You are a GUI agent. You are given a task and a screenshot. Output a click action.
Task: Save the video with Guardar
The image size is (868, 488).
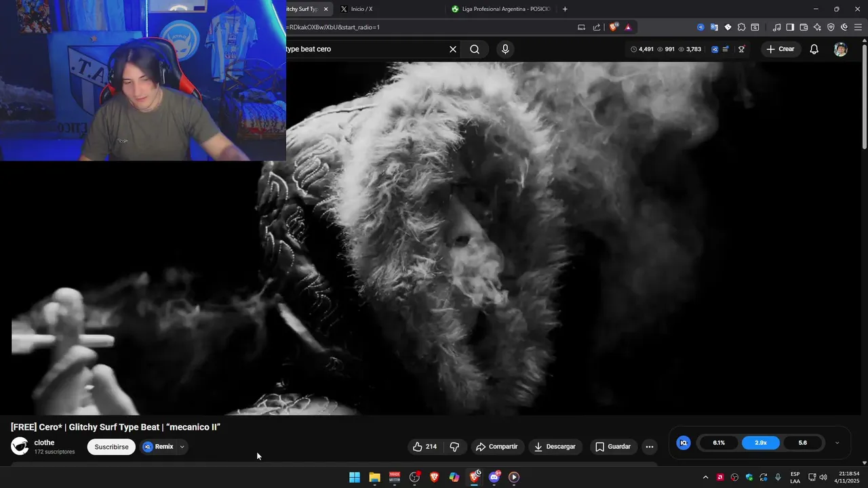tap(613, 447)
